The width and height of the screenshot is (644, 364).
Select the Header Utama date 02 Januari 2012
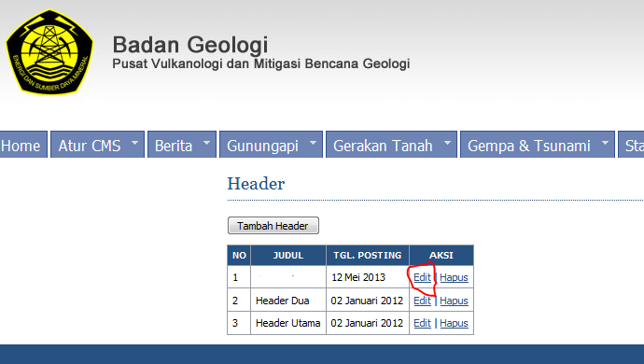click(368, 323)
